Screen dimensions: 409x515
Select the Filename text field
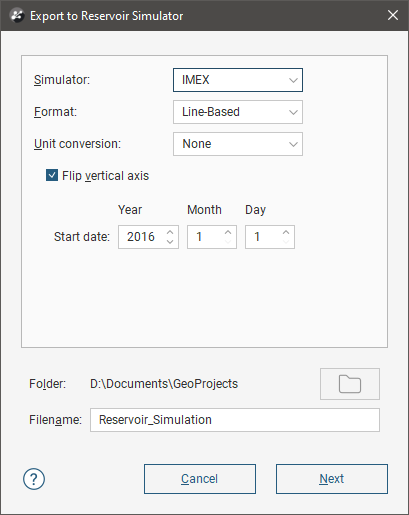coord(235,420)
